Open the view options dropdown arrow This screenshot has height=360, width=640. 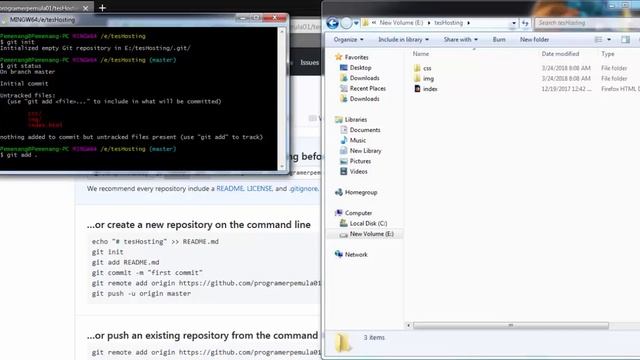(609, 40)
